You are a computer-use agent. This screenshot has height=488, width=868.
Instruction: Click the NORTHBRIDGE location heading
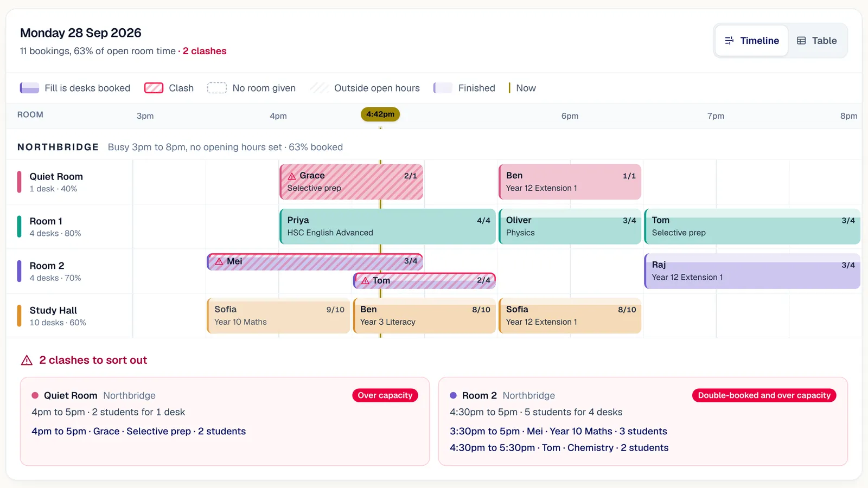click(58, 147)
